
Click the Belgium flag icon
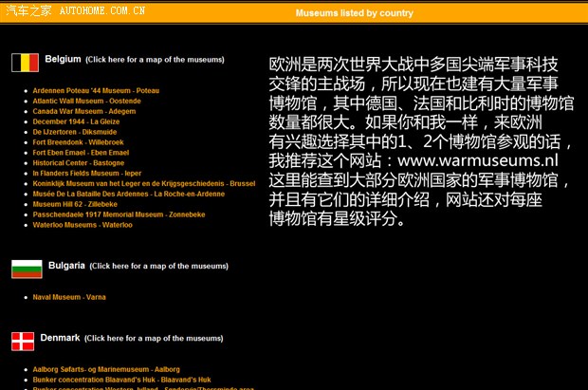click(25, 63)
